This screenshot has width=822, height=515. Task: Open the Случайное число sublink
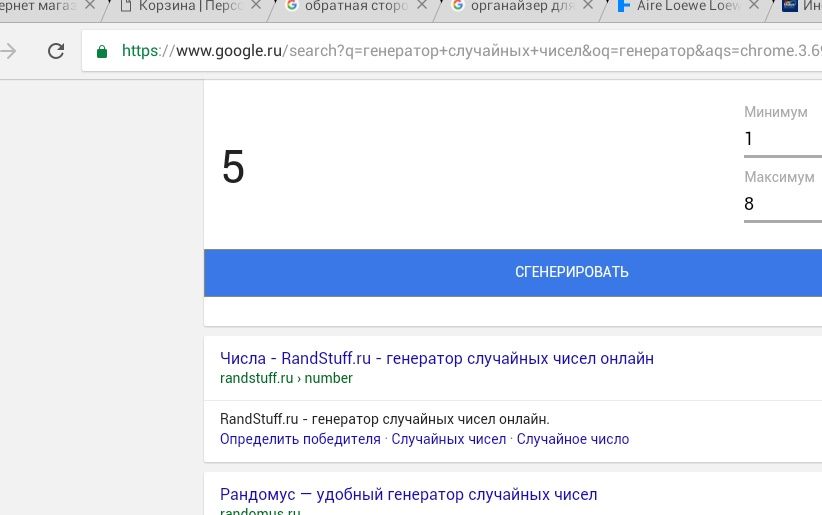coord(572,439)
